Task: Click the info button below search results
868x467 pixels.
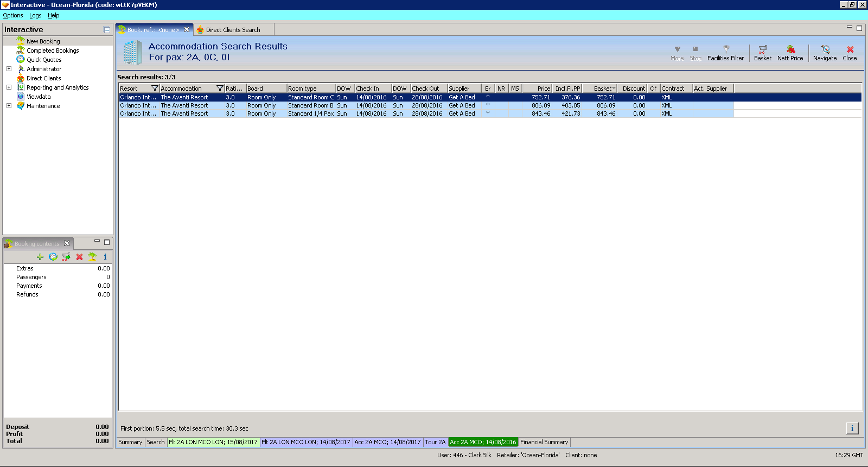Action: pyautogui.click(x=852, y=428)
